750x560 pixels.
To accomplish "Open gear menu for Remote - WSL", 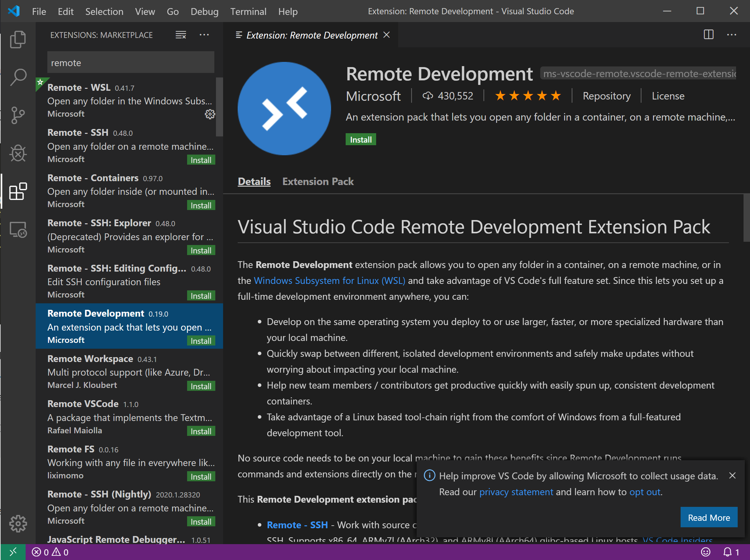I will coord(210,114).
